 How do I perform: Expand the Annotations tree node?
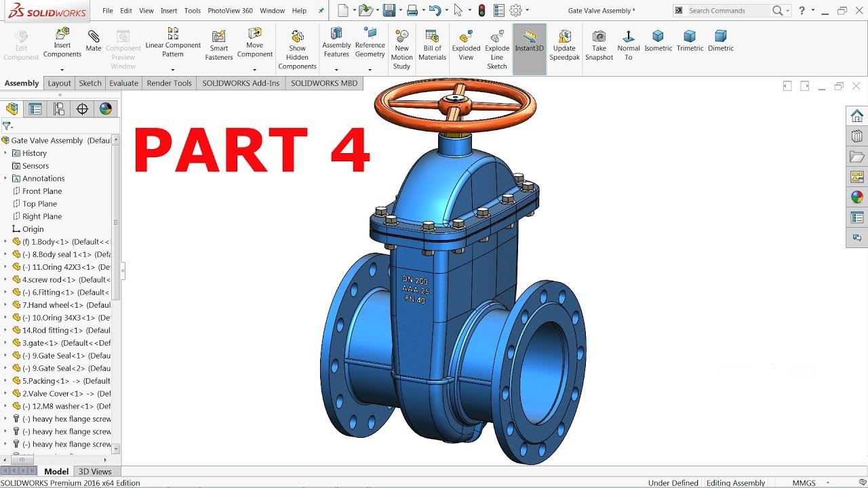coord(5,178)
